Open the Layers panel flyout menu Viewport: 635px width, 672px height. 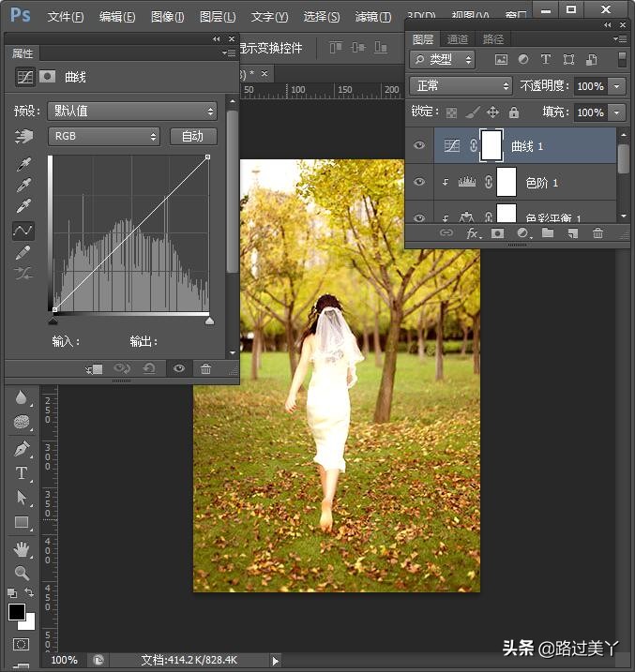coord(620,39)
